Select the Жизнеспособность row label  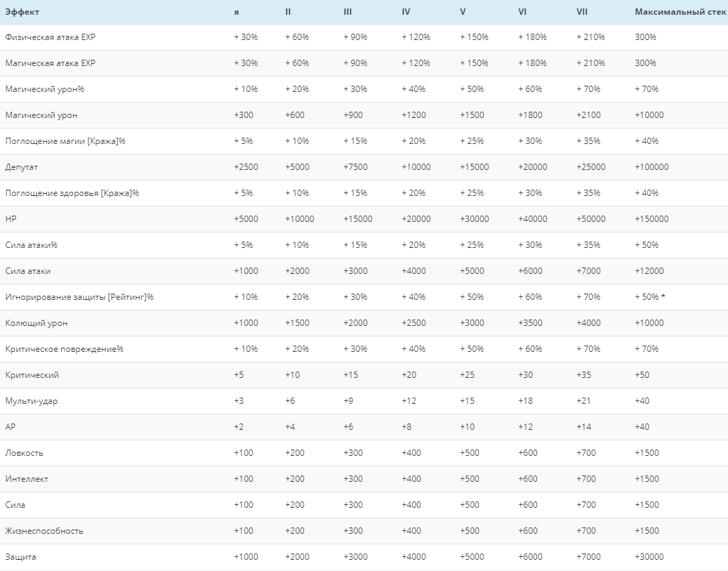tap(44, 531)
